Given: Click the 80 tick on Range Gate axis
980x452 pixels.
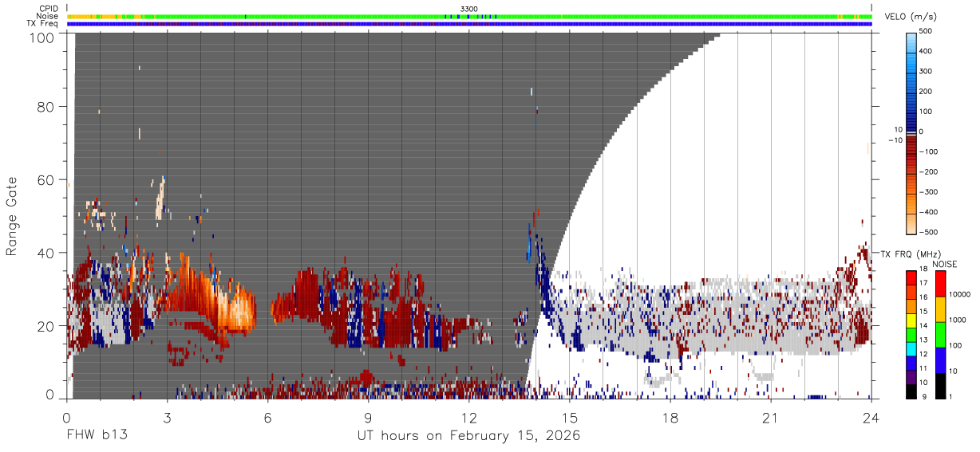Looking at the screenshot, I should [46, 106].
